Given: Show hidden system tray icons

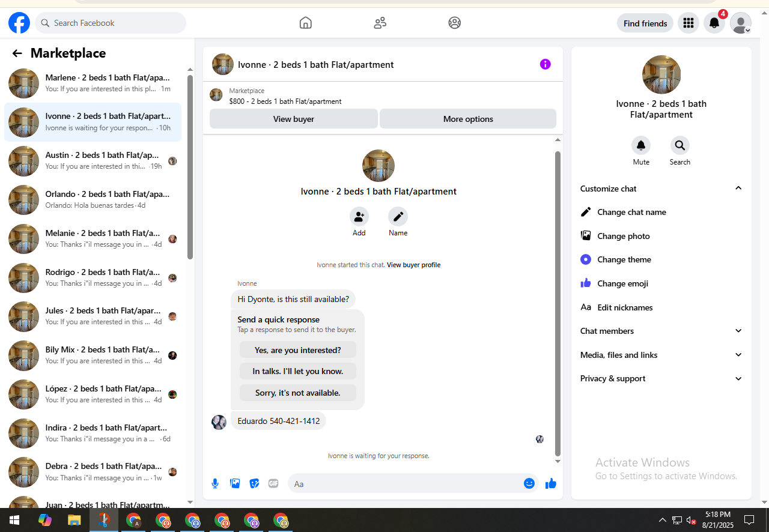Looking at the screenshot, I should click(x=662, y=520).
